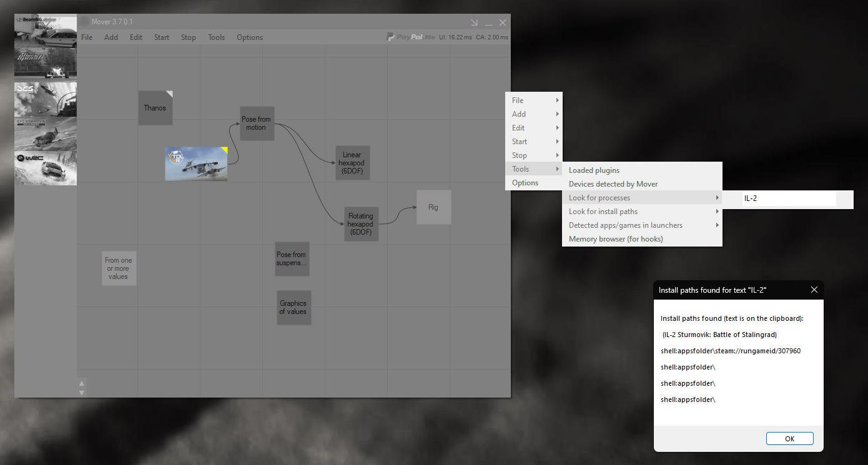Open the PayPal.Me donation link
Viewport: 868px width, 465px height.
pos(411,37)
